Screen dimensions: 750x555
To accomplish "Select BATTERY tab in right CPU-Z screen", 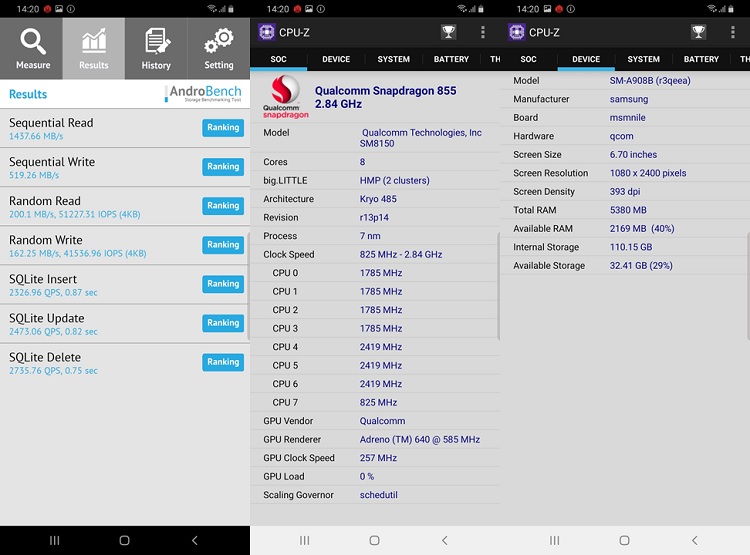I will click(x=701, y=59).
